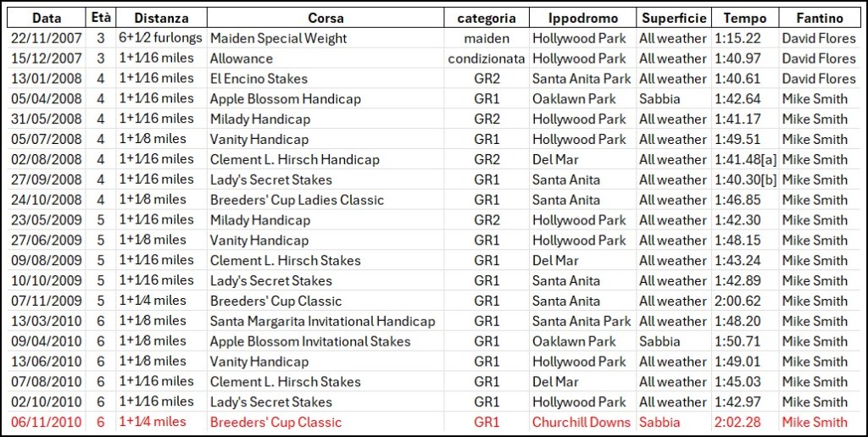Viewport: 868px width, 437px height.
Task: Click the 6+1/2 furlongs distance cell
Action: [161, 38]
